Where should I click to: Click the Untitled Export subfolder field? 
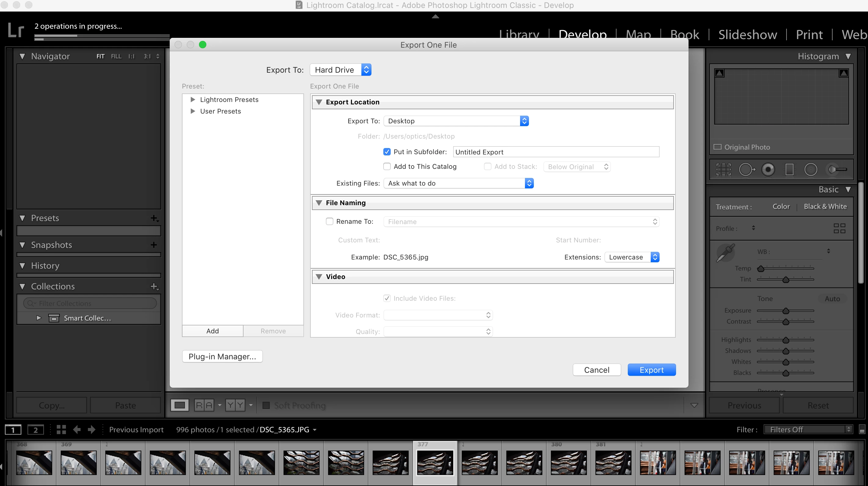point(556,152)
